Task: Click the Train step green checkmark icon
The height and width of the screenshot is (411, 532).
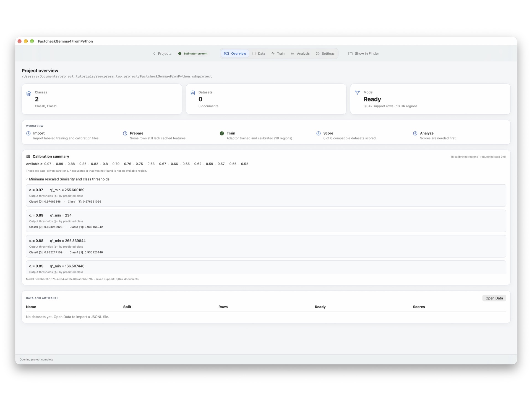Action: 222,133
